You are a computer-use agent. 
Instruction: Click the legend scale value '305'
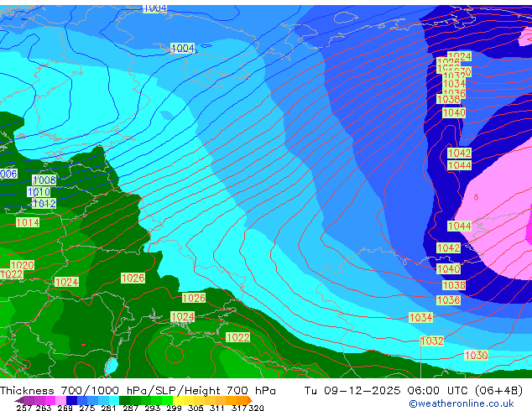pos(196,408)
